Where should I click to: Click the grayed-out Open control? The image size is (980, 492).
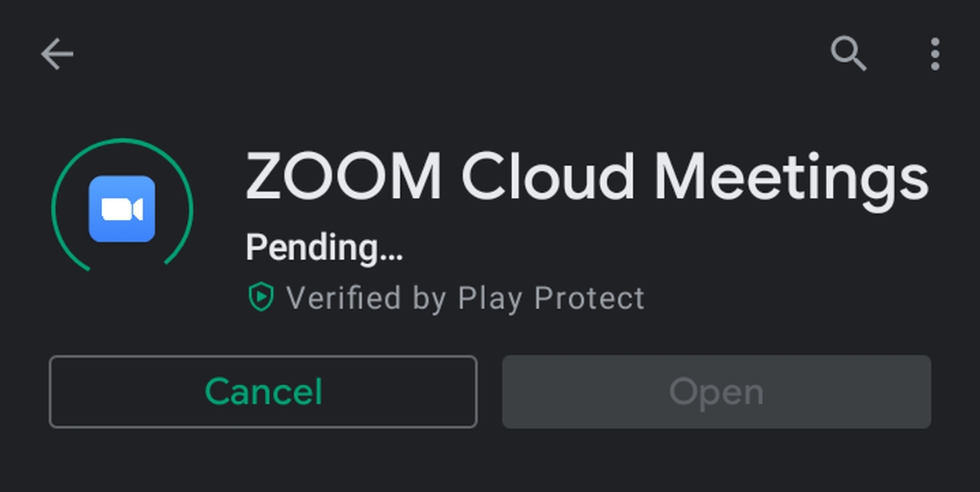point(716,391)
